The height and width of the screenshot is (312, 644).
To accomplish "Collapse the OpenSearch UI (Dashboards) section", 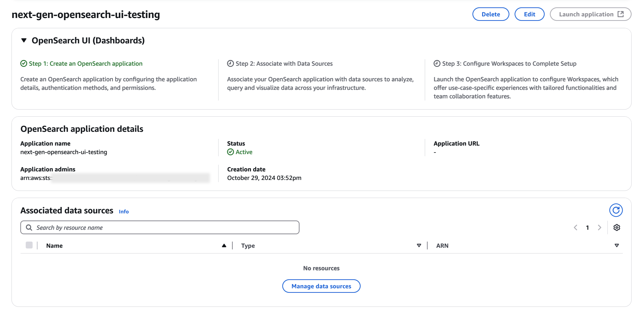I will [24, 40].
